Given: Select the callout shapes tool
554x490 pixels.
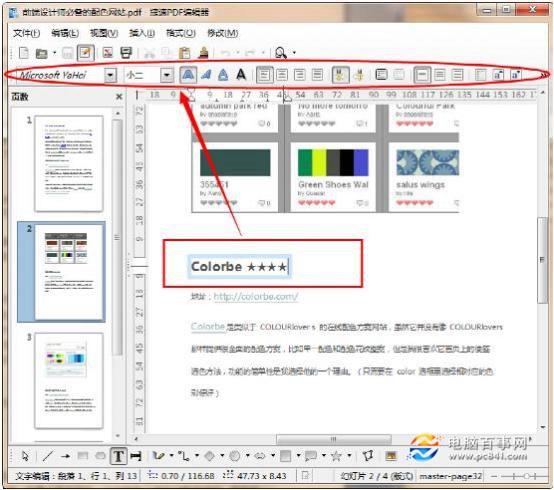Looking at the screenshot, I should (x=311, y=456).
